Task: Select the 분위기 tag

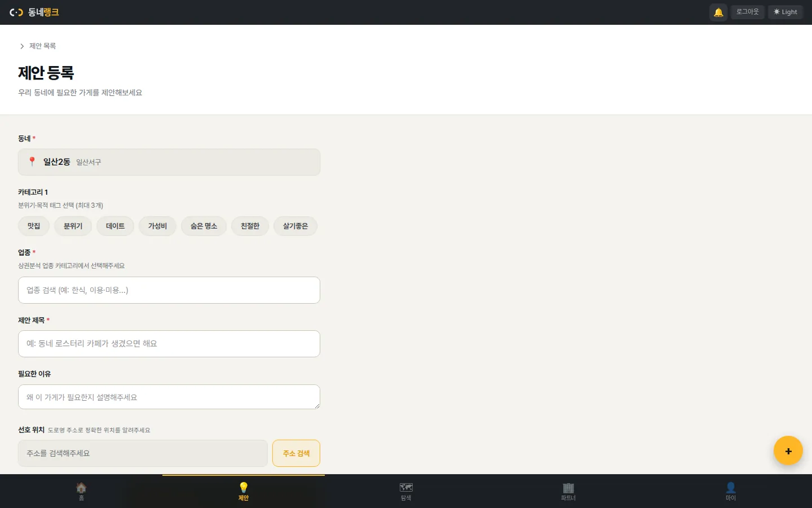Action: [x=73, y=226]
